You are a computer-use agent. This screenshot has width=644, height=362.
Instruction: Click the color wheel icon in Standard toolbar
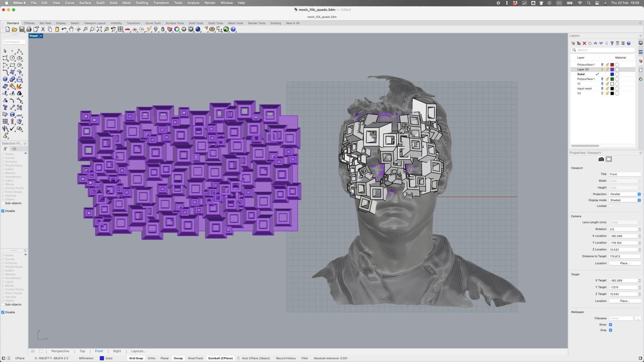click(x=177, y=29)
